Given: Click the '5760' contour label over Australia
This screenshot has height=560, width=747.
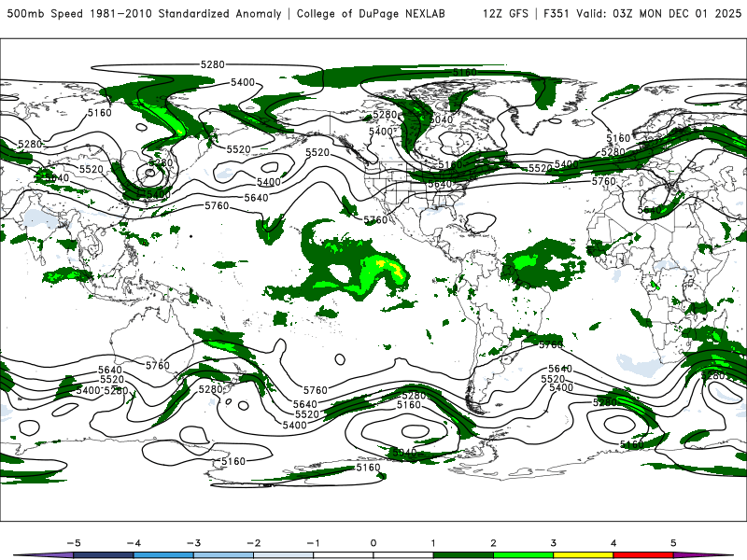Looking at the screenshot, I should point(157,365).
